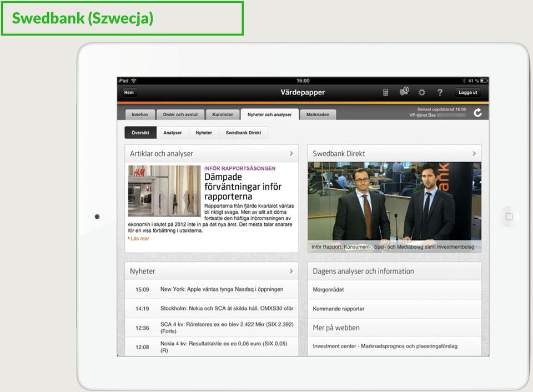The image size is (533, 392).
Task: Open the H&M article thumbnail
Action: [x=164, y=191]
